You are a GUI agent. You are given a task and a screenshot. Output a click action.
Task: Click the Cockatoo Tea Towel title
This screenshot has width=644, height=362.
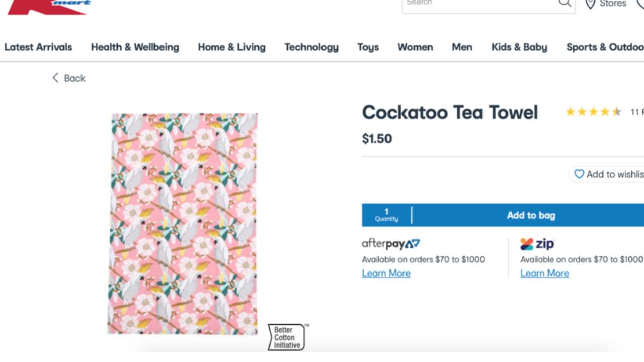[450, 112]
